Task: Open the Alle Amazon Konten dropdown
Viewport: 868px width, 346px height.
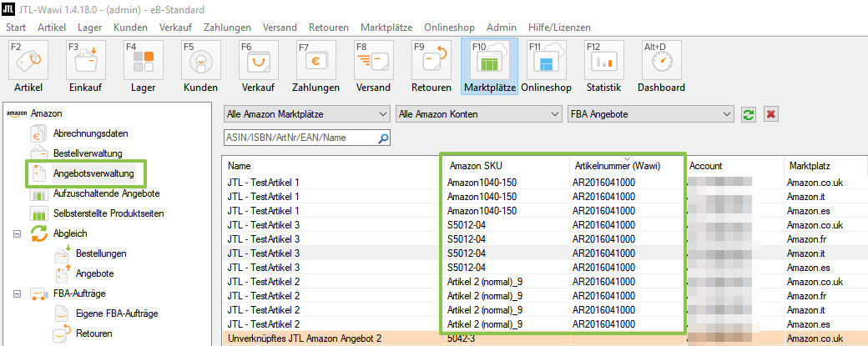Action: coord(477,113)
